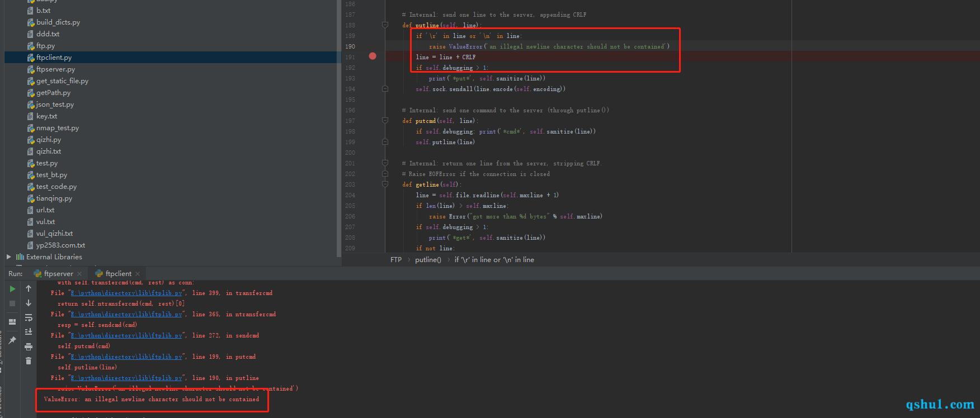980x418 pixels.
Task: Select getPath.py file
Action: coord(53,93)
